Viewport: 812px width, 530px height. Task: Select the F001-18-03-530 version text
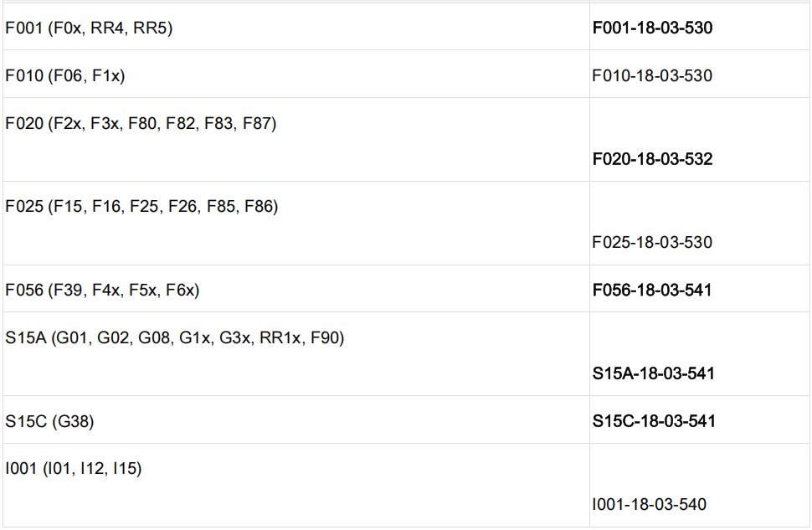click(x=652, y=28)
